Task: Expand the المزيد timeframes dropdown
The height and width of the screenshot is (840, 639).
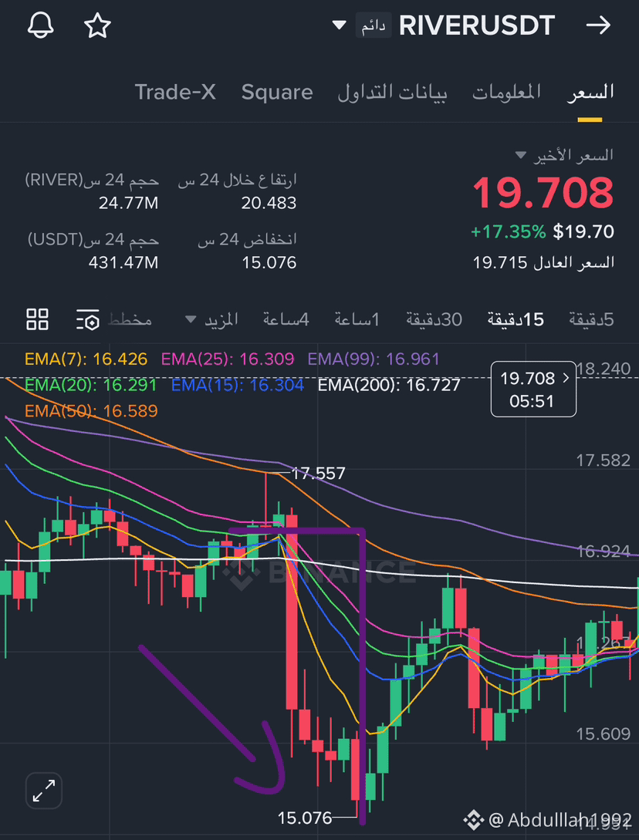Action: (x=211, y=320)
